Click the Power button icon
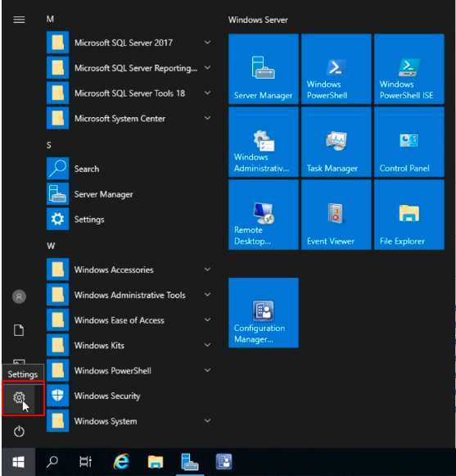The width and height of the screenshot is (456, 476). [19, 432]
